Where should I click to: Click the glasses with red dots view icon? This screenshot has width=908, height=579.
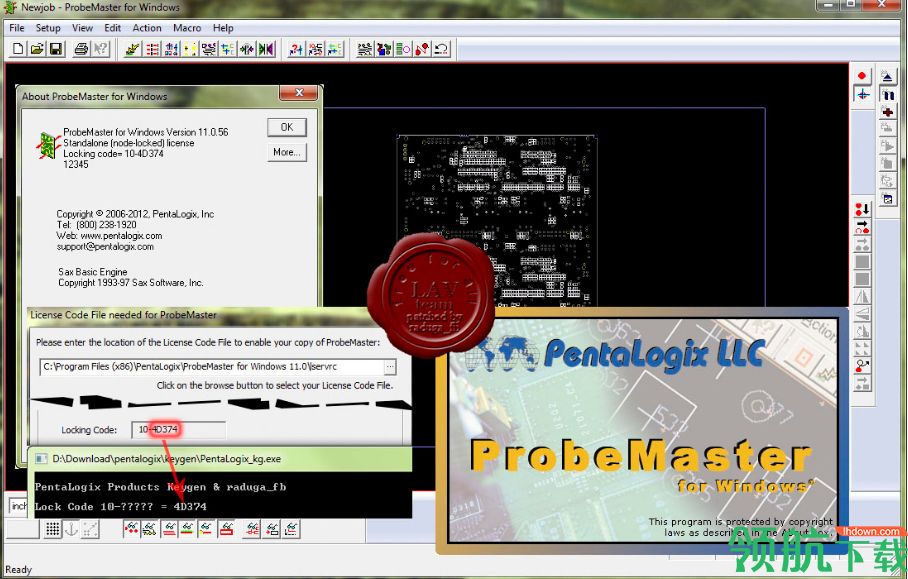131,529
